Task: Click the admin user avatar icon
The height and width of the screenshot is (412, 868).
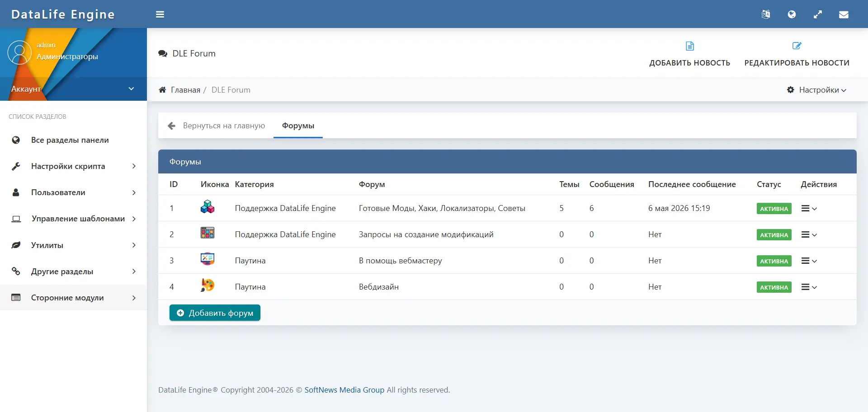Action: (x=19, y=52)
